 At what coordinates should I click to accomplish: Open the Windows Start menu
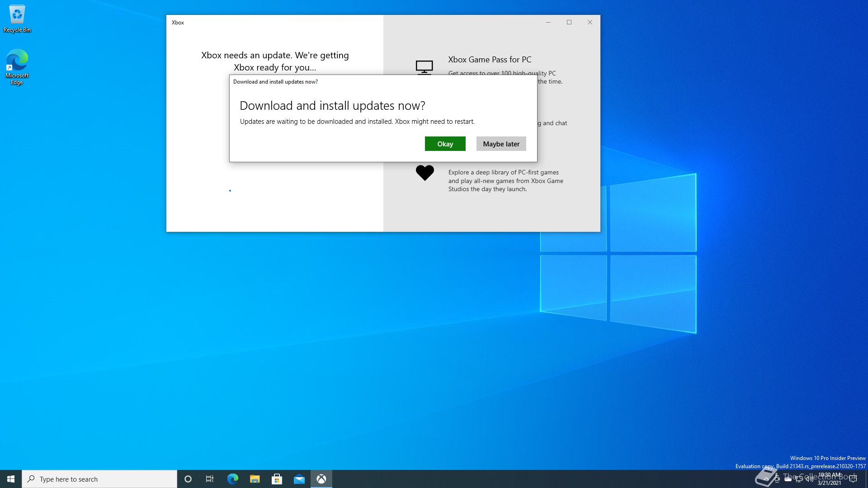[x=11, y=479]
